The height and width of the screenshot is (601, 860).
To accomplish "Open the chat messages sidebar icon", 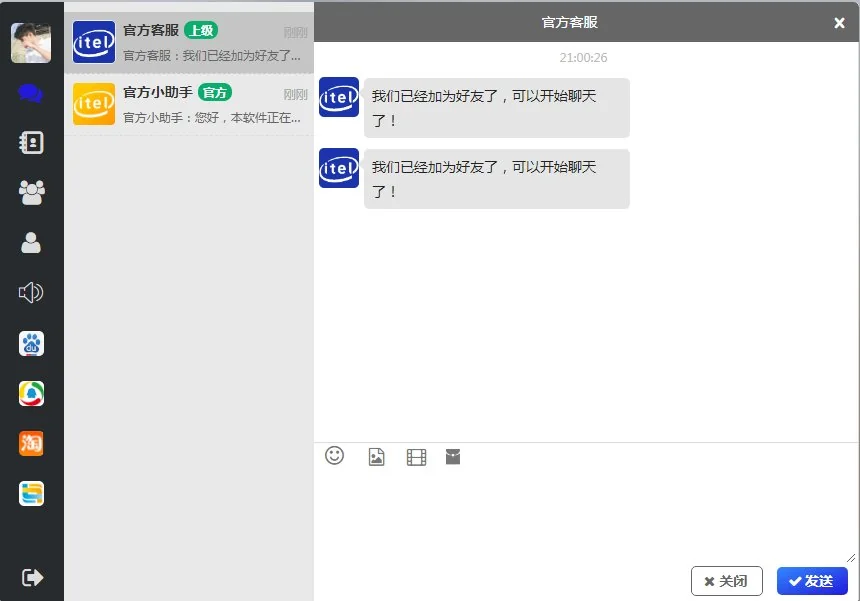I will [31, 93].
